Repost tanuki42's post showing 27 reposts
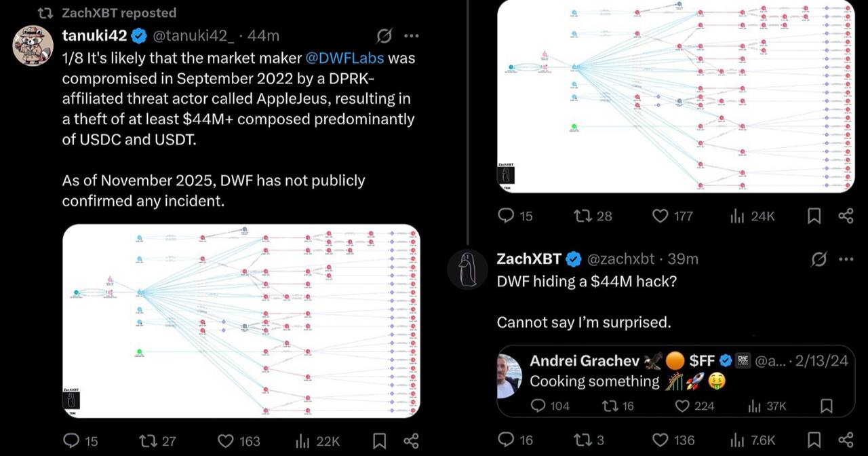 coord(147,441)
